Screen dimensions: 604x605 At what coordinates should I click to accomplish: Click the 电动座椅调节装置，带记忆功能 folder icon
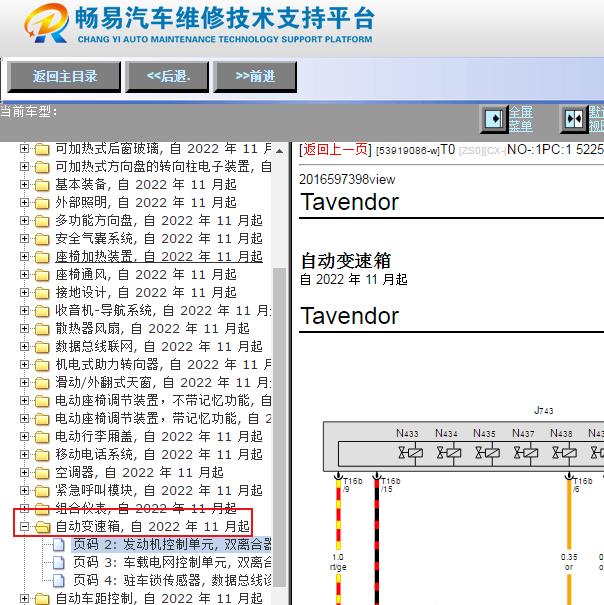click(42, 419)
